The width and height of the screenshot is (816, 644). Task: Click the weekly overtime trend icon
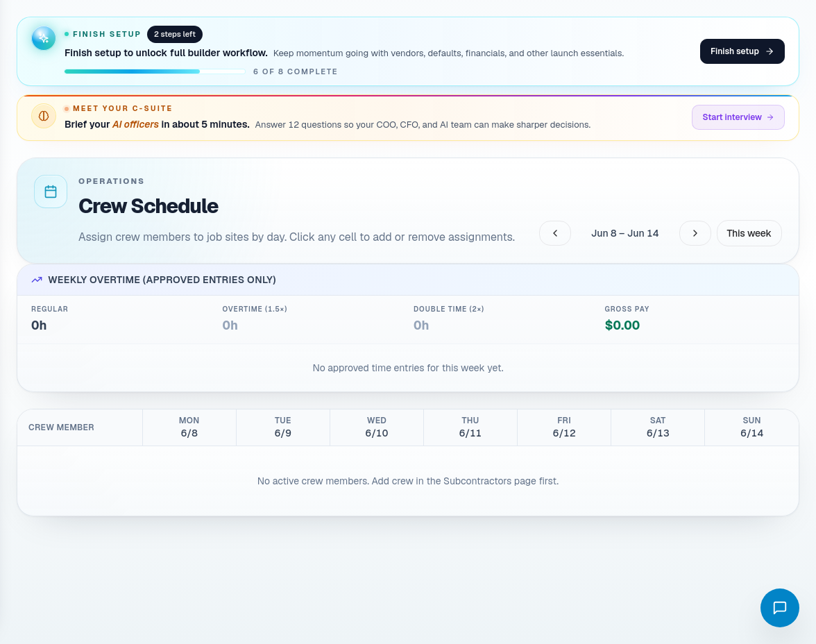point(37,280)
